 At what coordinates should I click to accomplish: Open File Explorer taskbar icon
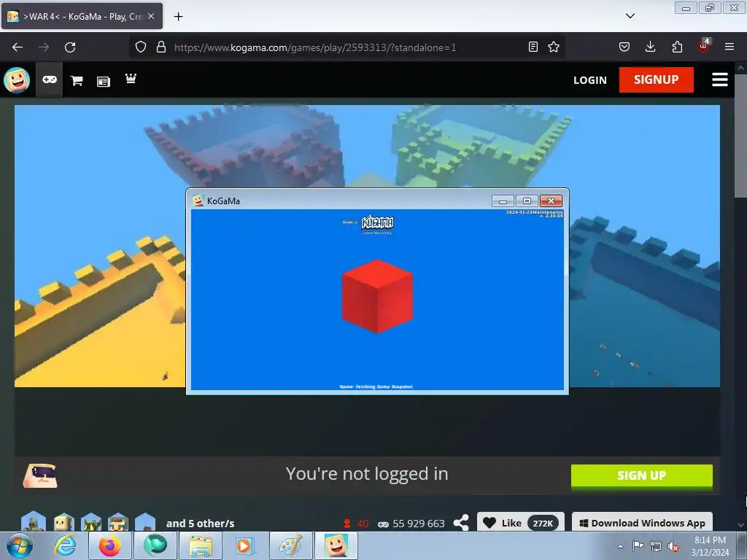(201, 545)
